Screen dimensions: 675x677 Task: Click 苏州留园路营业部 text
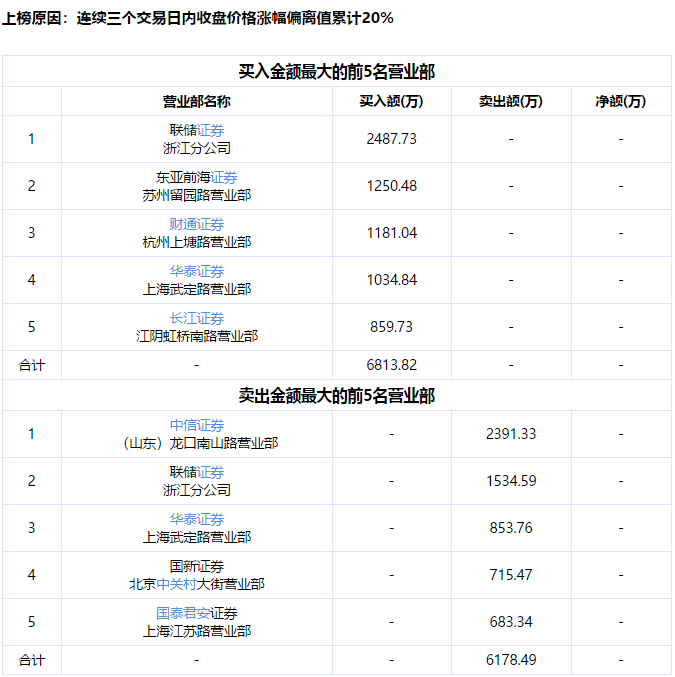(x=197, y=195)
